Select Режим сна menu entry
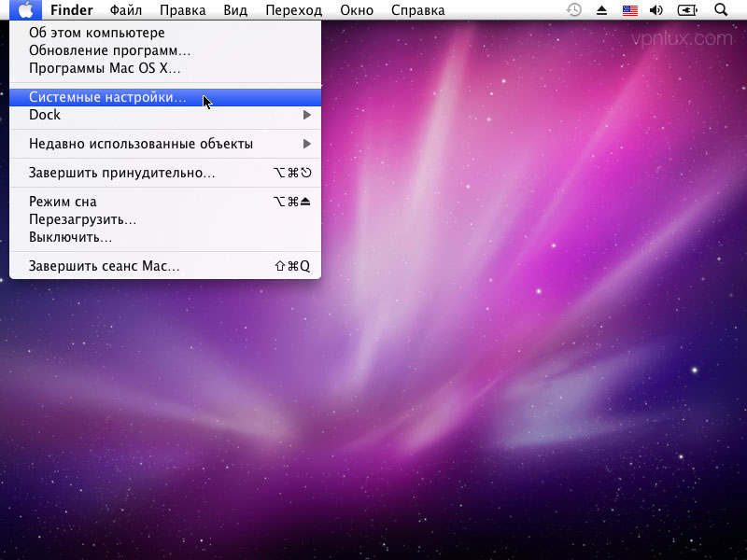The image size is (747, 560). coord(165,202)
